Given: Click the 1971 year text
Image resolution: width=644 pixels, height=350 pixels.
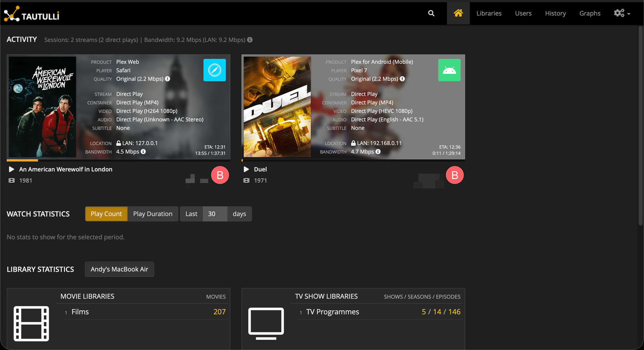Looking at the screenshot, I should [260, 180].
